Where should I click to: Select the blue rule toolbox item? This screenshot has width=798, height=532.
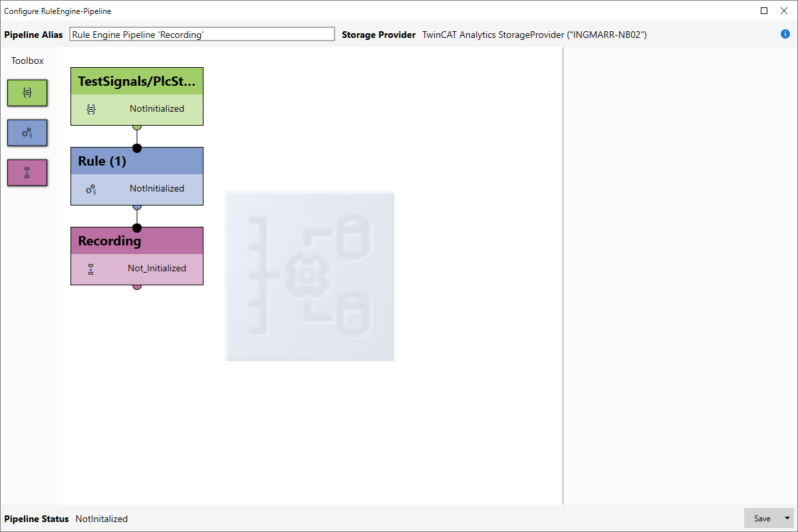coord(27,133)
